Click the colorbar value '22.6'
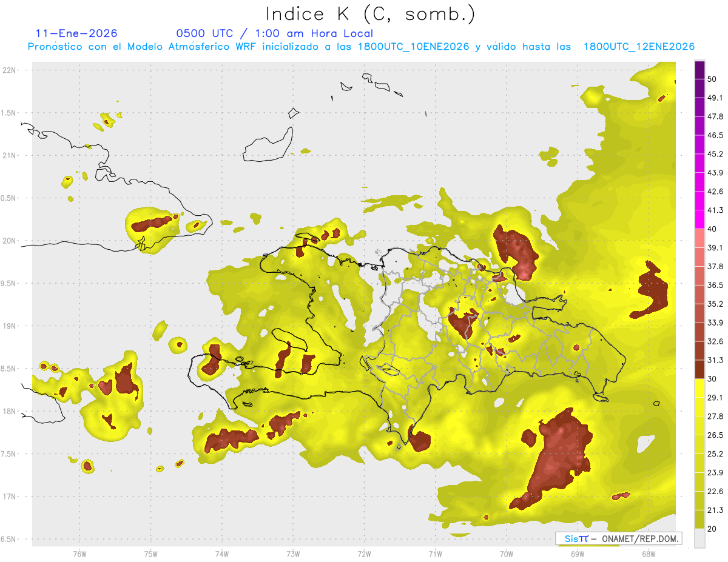 [x=715, y=492]
